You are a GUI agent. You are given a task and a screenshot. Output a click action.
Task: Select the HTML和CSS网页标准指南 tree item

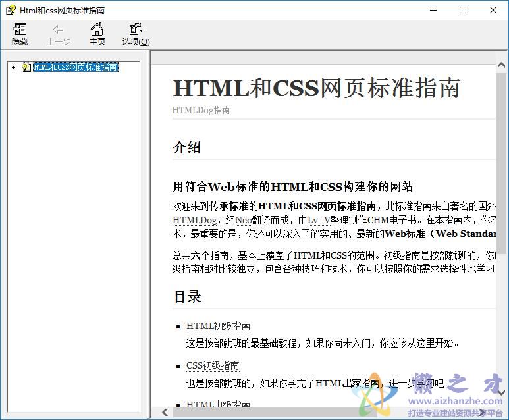click(x=76, y=67)
